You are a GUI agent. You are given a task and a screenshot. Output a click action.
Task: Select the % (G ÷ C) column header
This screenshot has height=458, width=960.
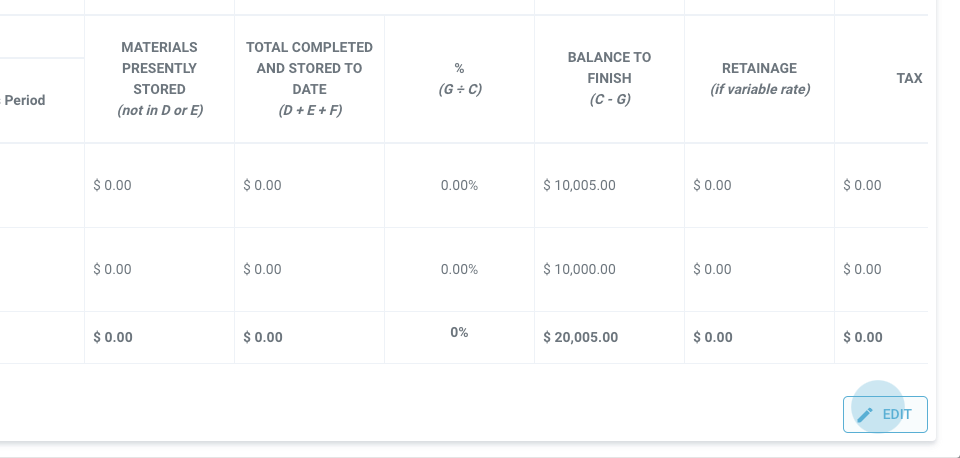[x=459, y=79]
